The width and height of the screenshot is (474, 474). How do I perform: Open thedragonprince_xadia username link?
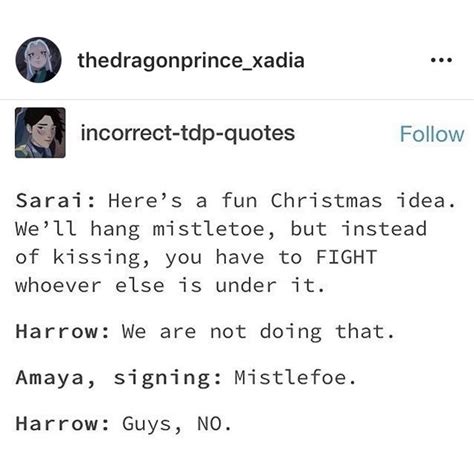coord(191,61)
